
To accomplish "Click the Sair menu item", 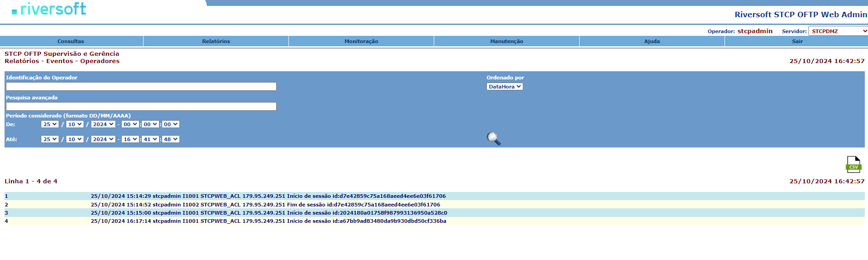I will 797,41.
